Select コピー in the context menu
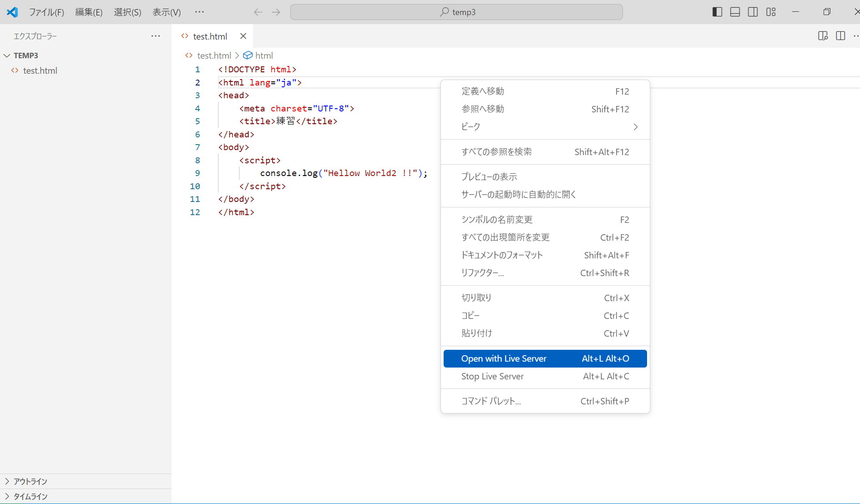This screenshot has height=504, width=860. click(545, 316)
